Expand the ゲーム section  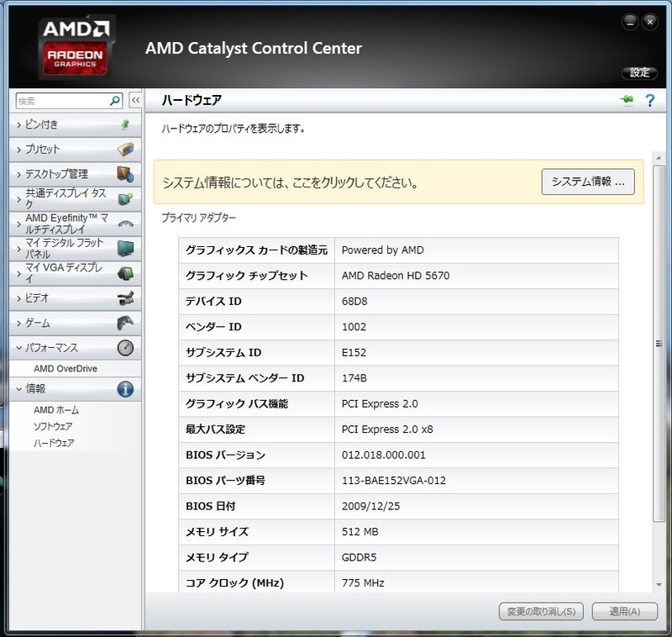pyautogui.click(x=75, y=323)
